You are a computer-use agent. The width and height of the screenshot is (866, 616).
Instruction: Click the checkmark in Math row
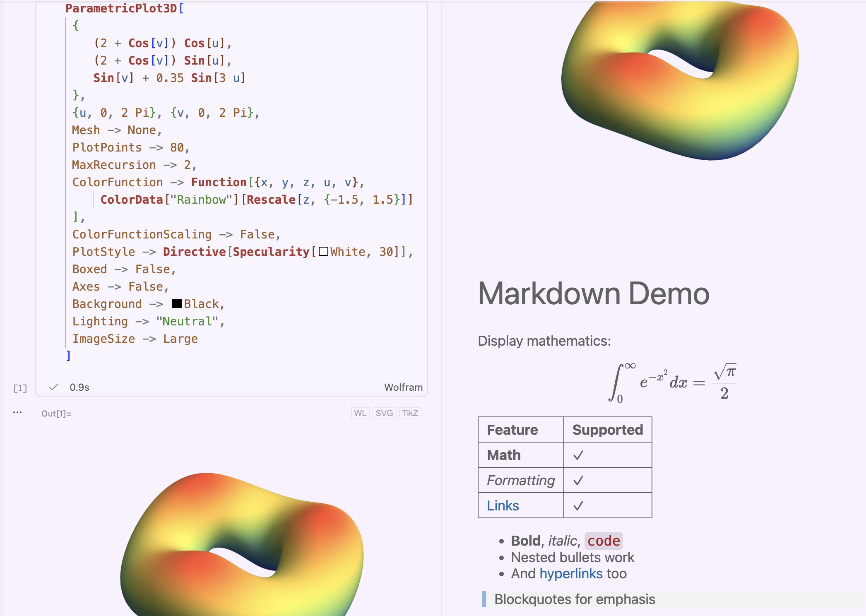[x=578, y=455]
